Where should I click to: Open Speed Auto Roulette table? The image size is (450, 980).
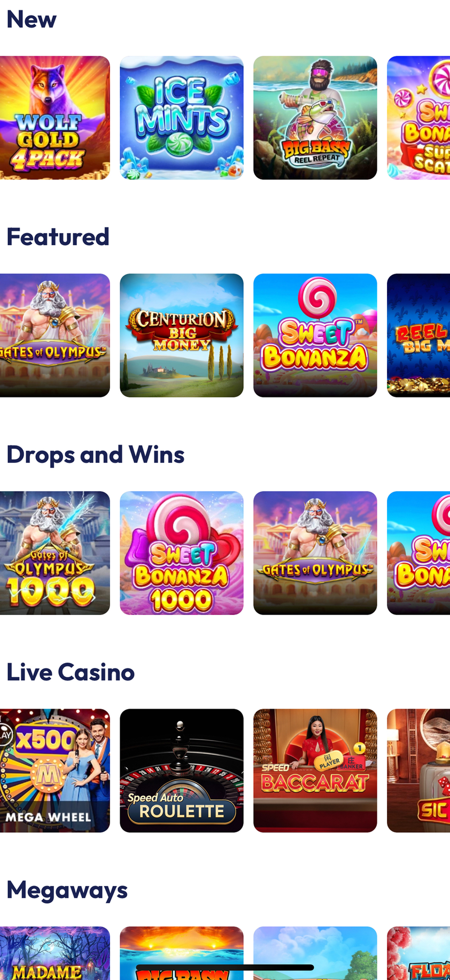pyautogui.click(x=182, y=771)
